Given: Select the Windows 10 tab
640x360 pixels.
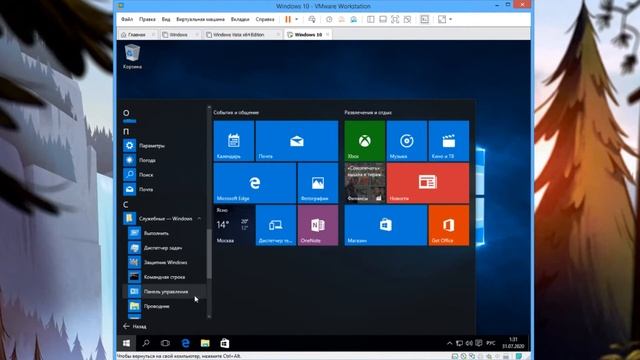Looking at the screenshot, I should click(308, 35).
